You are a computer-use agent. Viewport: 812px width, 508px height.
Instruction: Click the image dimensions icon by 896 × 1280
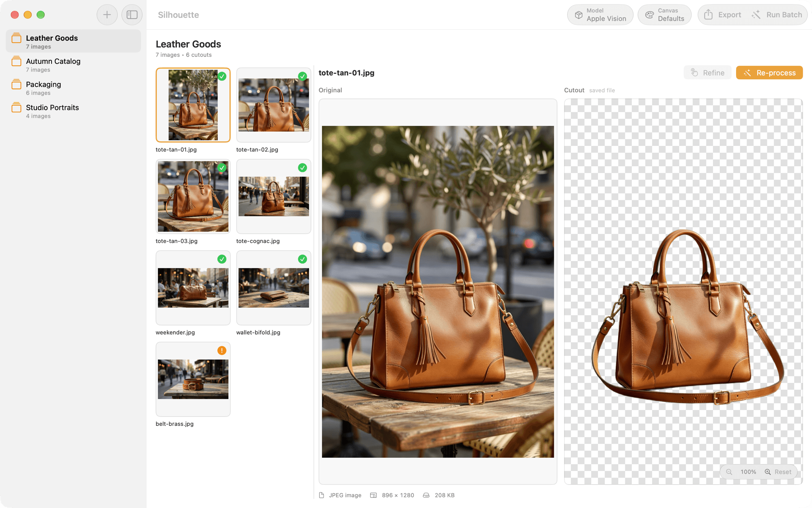[374, 495]
